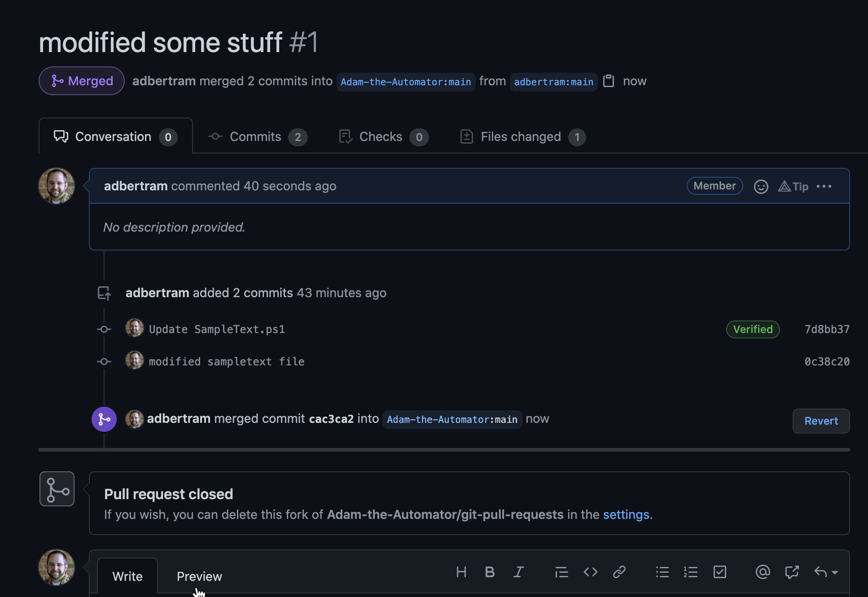Click the emoji reaction icon on comment
Viewport: 868px width, 597px height.
pyautogui.click(x=761, y=186)
